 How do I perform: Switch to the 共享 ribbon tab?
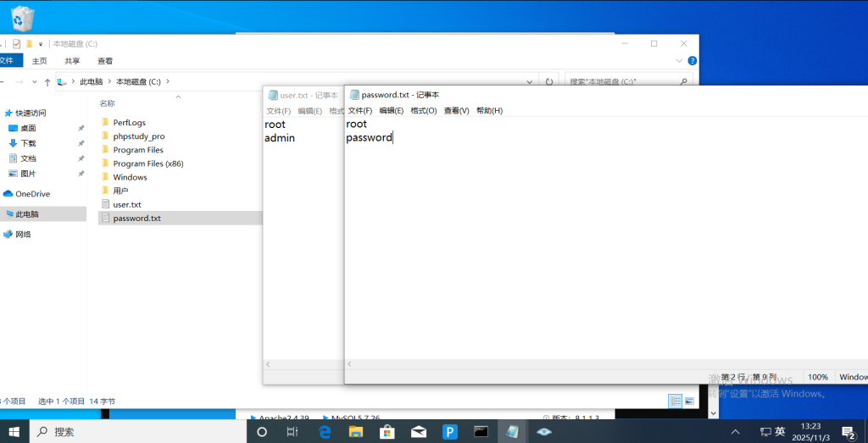[x=72, y=61]
